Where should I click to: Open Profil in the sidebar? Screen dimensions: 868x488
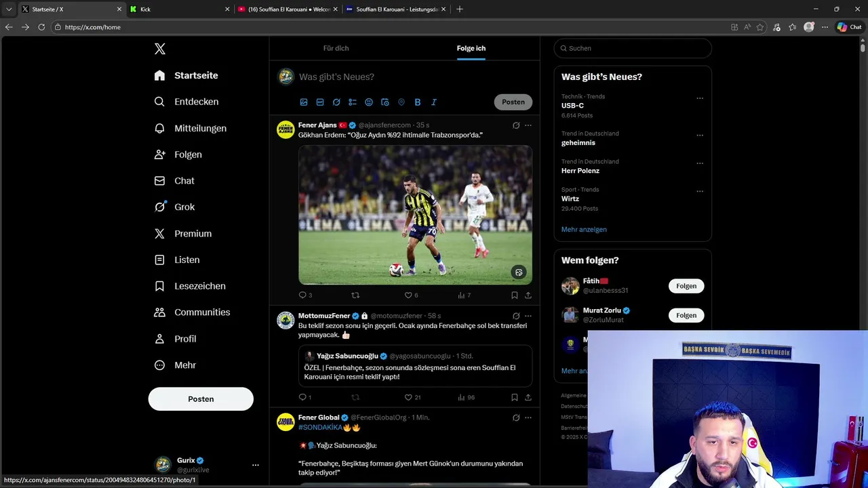click(x=175, y=339)
